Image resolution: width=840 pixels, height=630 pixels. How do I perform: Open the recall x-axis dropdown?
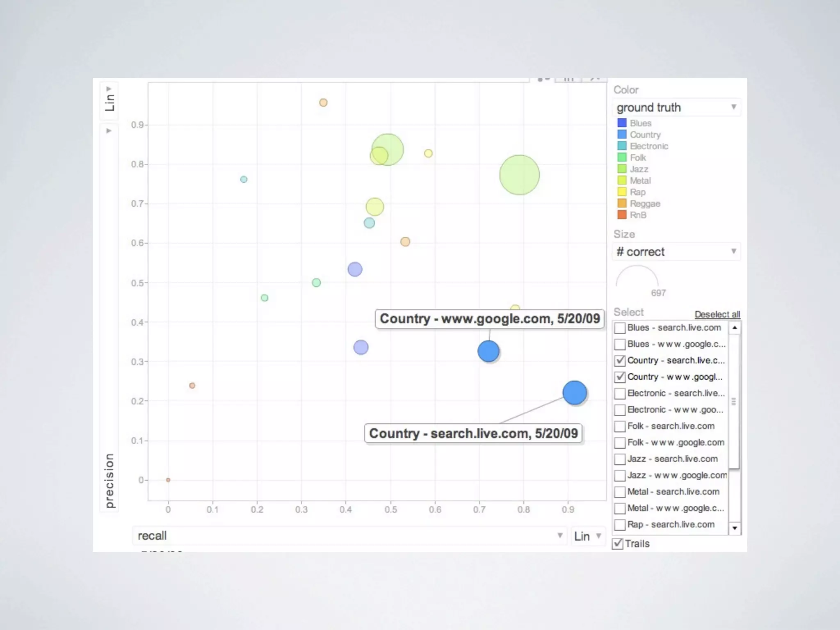coord(349,536)
